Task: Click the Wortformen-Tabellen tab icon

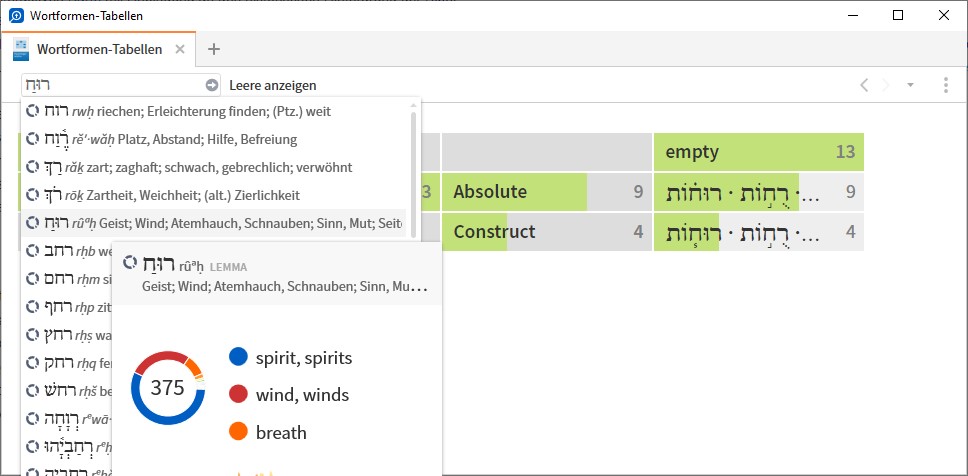Action: click(21, 49)
